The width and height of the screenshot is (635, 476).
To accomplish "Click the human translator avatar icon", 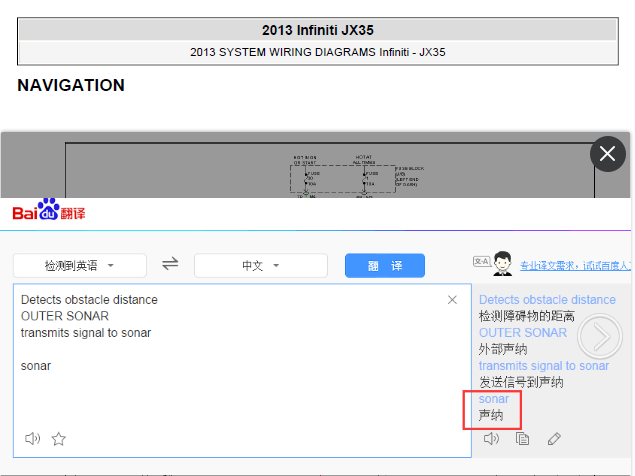I will tap(503, 263).
